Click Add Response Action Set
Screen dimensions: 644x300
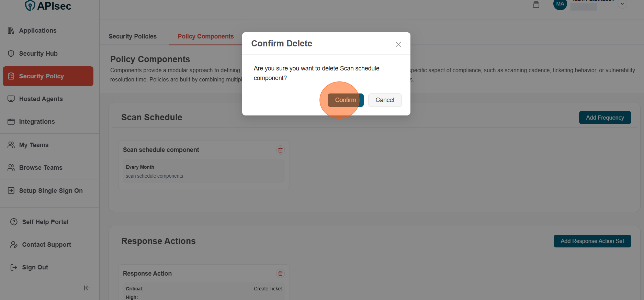(x=592, y=241)
